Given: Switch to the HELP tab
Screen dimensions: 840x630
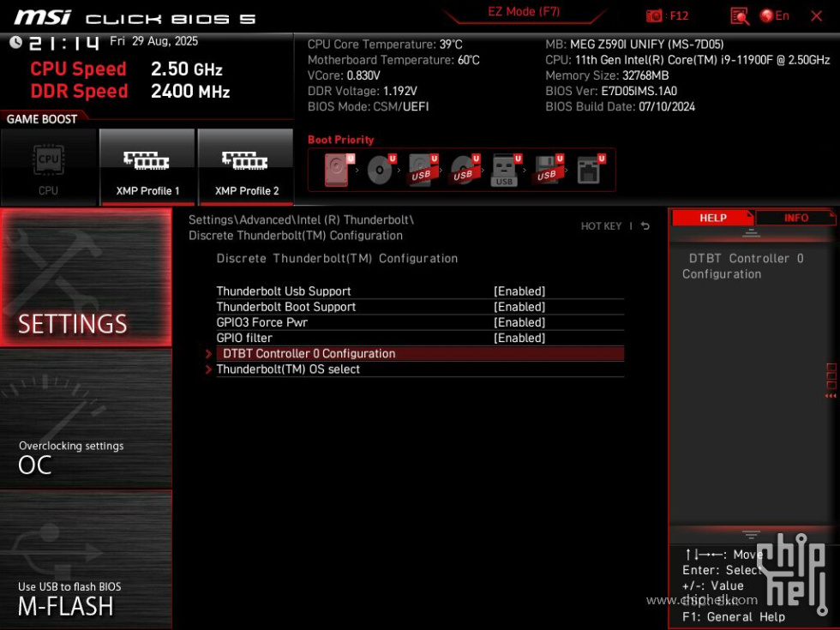Looking at the screenshot, I should pos(712,218).
